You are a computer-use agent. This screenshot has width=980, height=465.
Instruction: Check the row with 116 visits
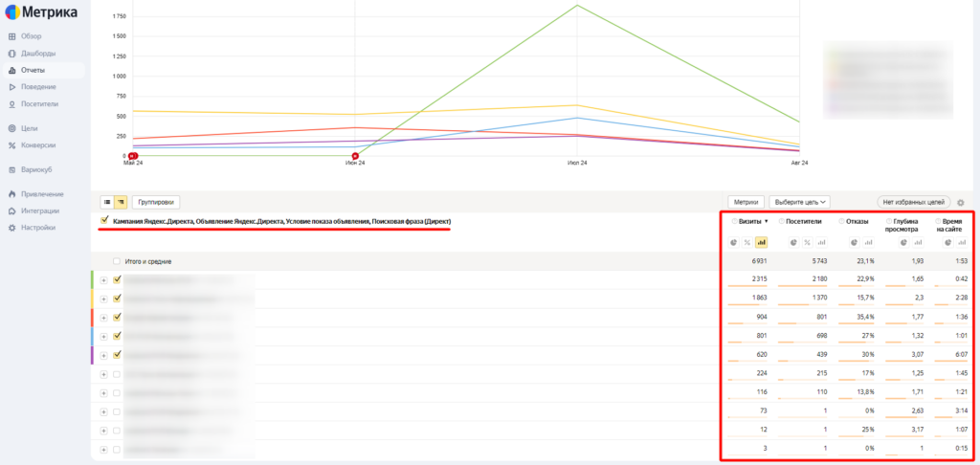[x=116, y=393]
